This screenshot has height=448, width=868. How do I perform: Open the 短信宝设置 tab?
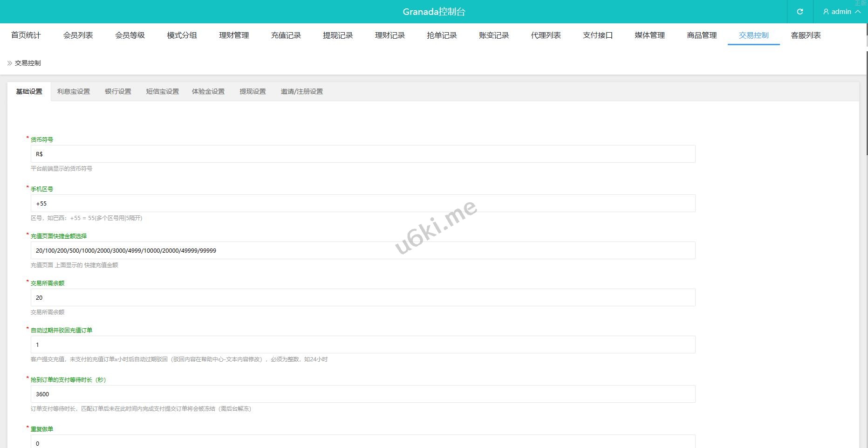tap(162, 91)
